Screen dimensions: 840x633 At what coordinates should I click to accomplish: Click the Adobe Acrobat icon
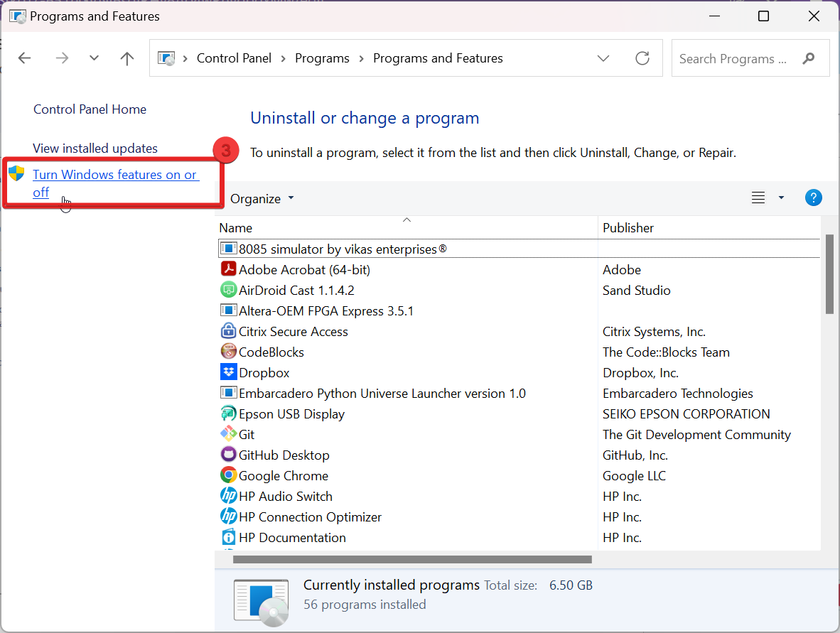tap(229, 269)
